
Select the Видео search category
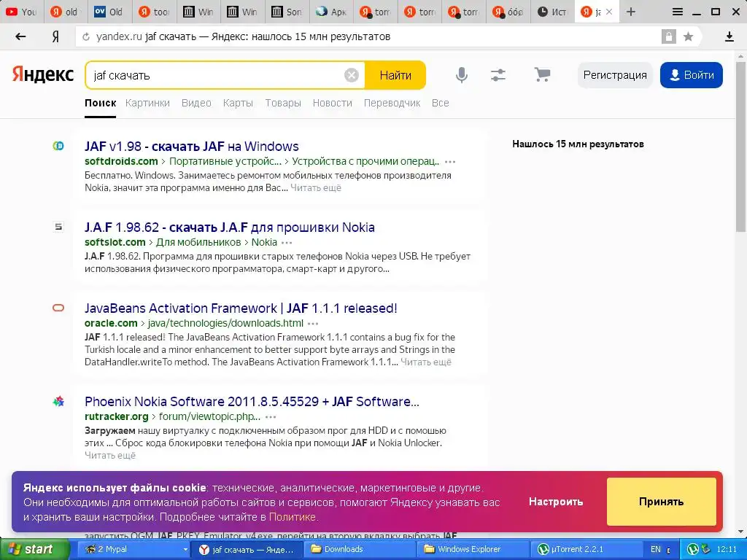tap(196, 103)
